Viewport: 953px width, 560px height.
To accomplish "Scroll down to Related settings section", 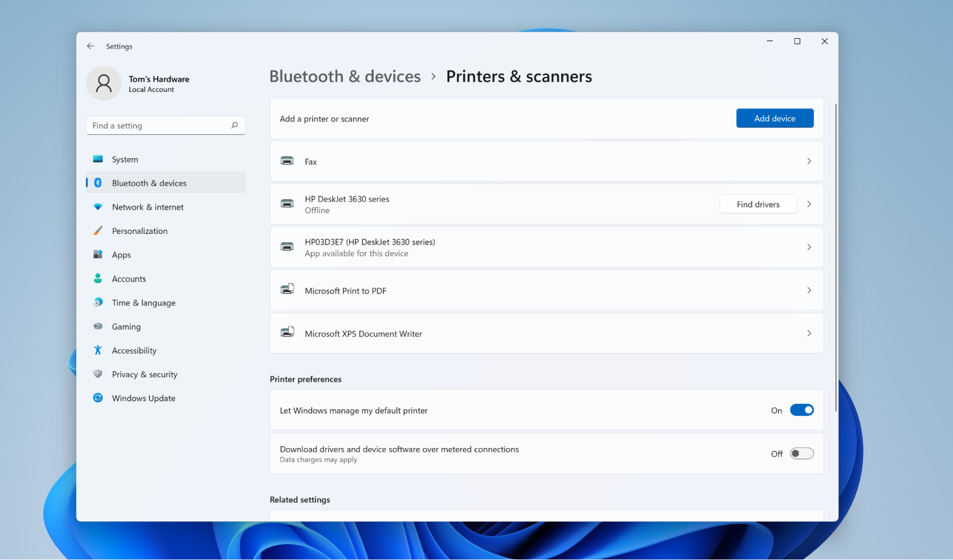I will 299,499.
